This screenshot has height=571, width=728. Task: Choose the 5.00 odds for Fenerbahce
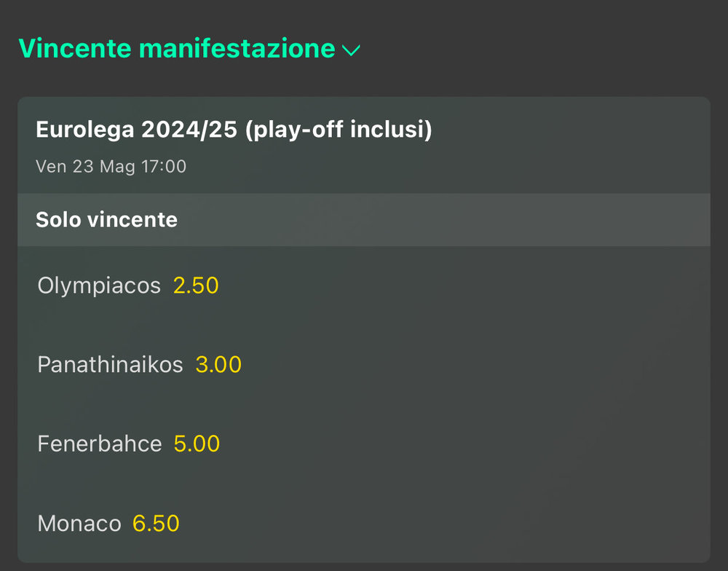coord(197,444)
